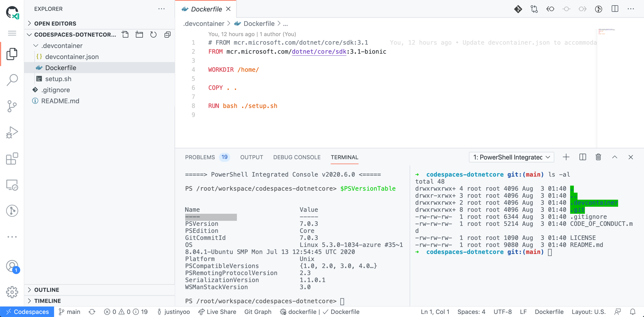Click Live Share in status bar
Image resolution: width=644 pixels, height=317 pixels.
(217, 312)
